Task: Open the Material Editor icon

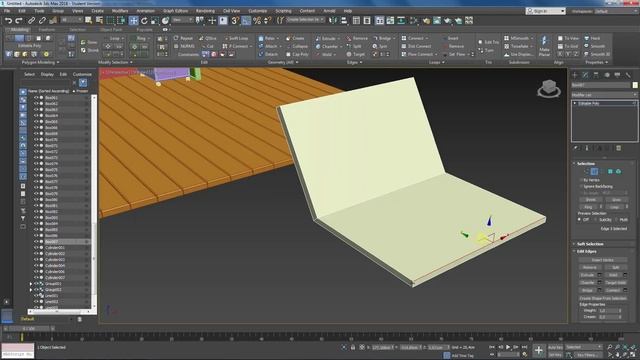Action: pyautogui.click(x=413, y=20)
